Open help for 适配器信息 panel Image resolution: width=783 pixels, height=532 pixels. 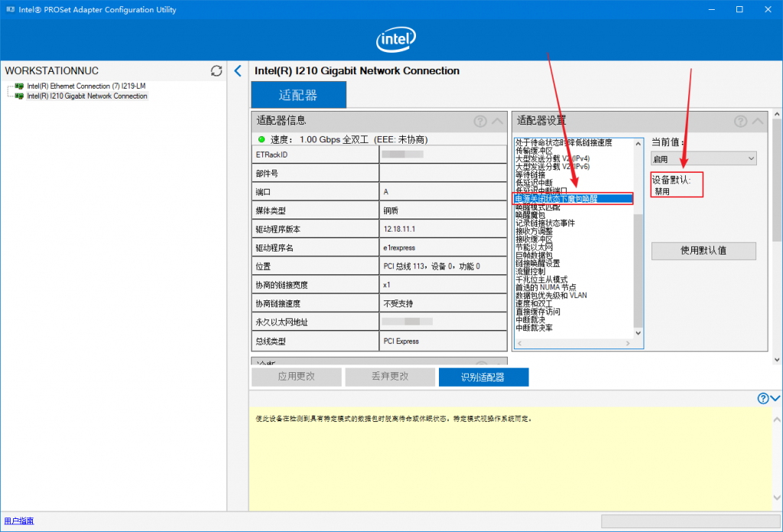[480, 121]
